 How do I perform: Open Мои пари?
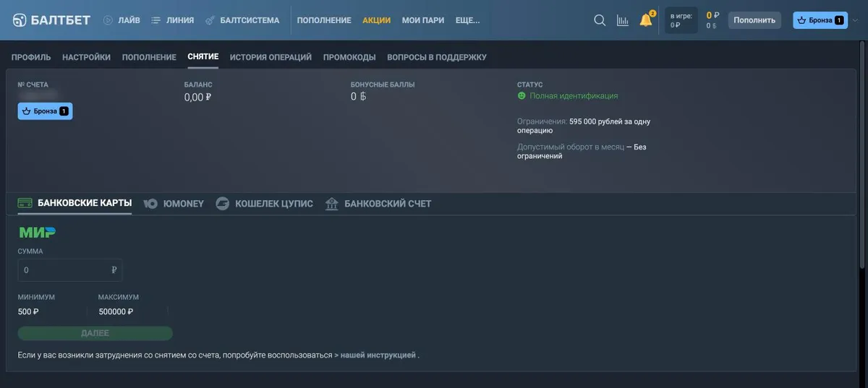pyautogui.click(x=423, y=20)
